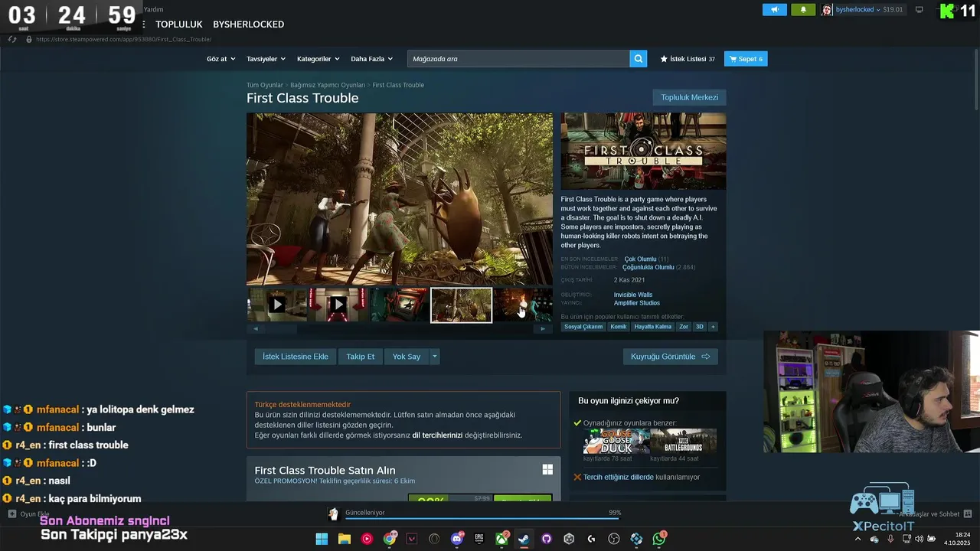Viewport: 980px width, 551px height.
Task: Open Topluluk Merkezi button
Action: (x=690, y=97)
